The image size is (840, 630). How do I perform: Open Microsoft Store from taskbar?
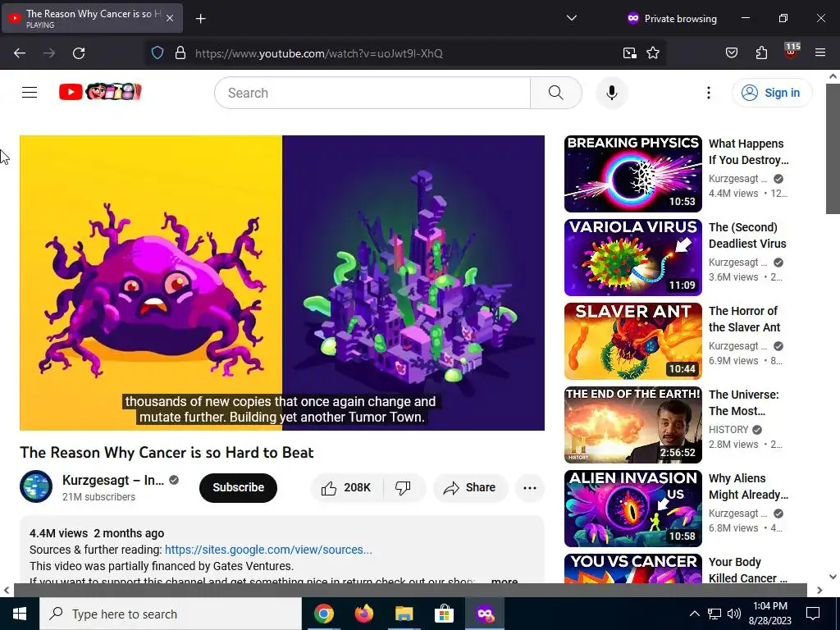pos(444,614)
